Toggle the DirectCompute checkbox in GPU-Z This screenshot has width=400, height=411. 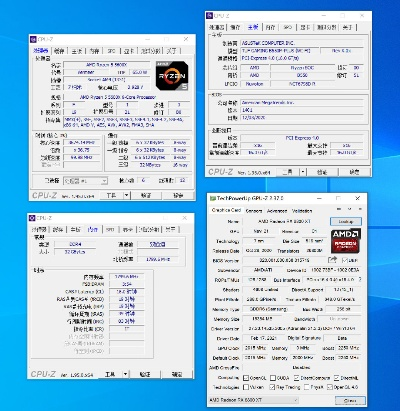(x=296, y=378)
